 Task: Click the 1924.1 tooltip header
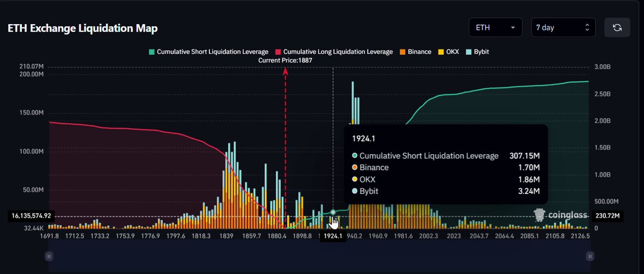click(x=363, y=139)
